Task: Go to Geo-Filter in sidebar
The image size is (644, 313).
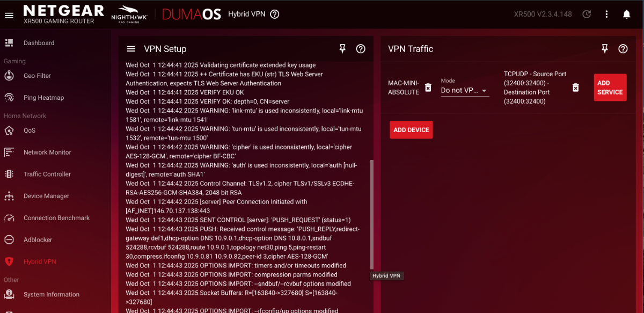Action: coord(37,76)
